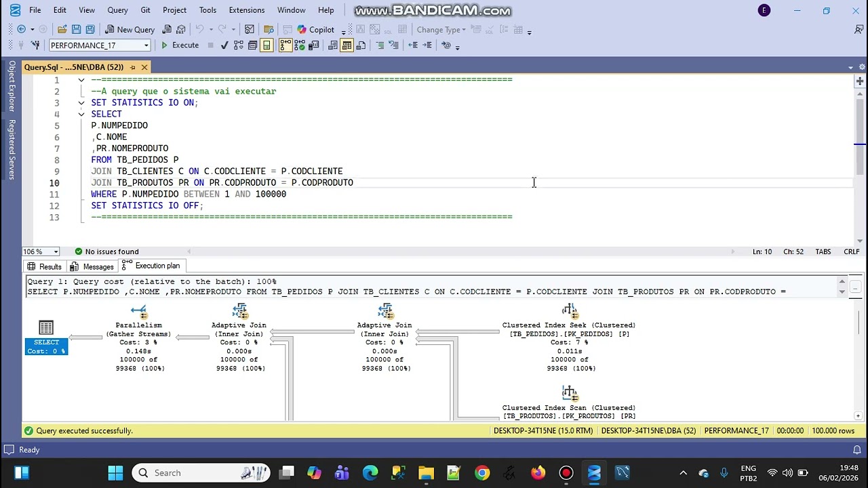Viewport: 868px width, 488px height.
Task: Collapse the comment block at line 1
Action: 81,80
